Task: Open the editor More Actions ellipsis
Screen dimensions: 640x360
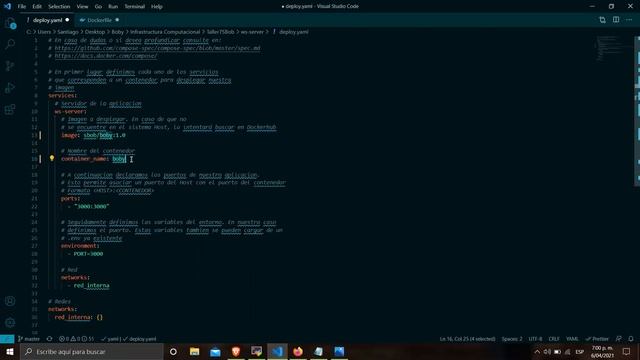Action: click(x=629, y=20)
